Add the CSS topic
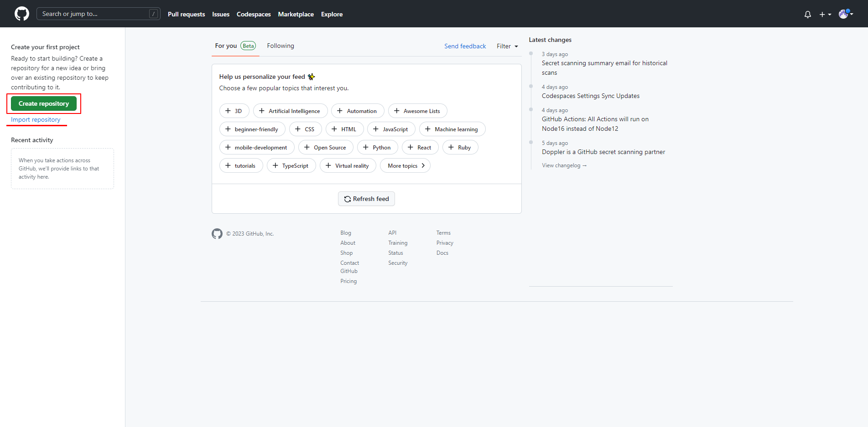Viewport: 868px width, 427px height. (305, 129)
